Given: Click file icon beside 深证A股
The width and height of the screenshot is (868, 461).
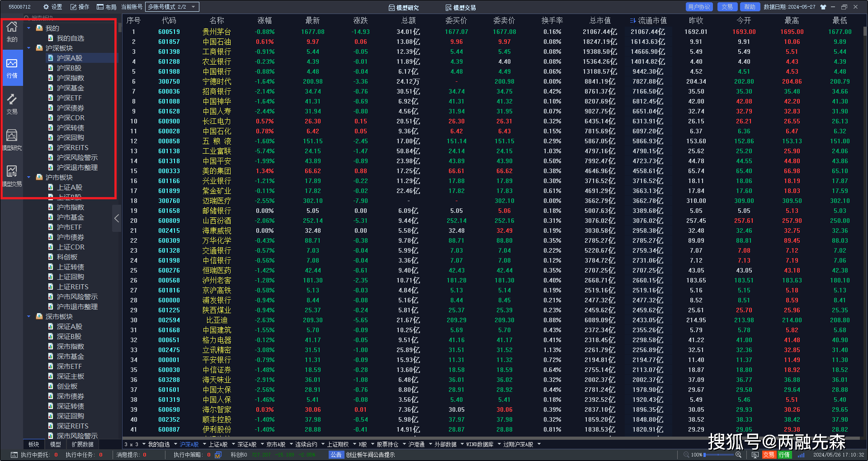Looking at the screenshot, I should pyautogui.click(x=51, y=326).
